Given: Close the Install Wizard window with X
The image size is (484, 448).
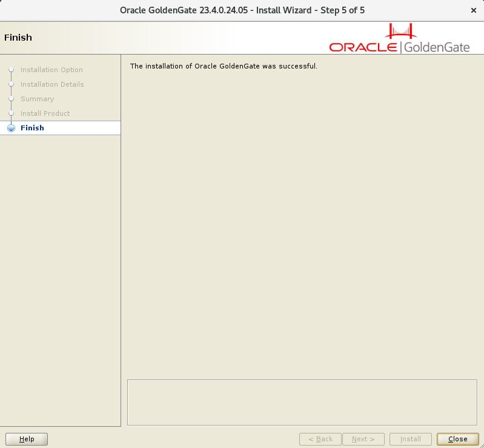Looking at the screenshot, I should coord(473,10).
